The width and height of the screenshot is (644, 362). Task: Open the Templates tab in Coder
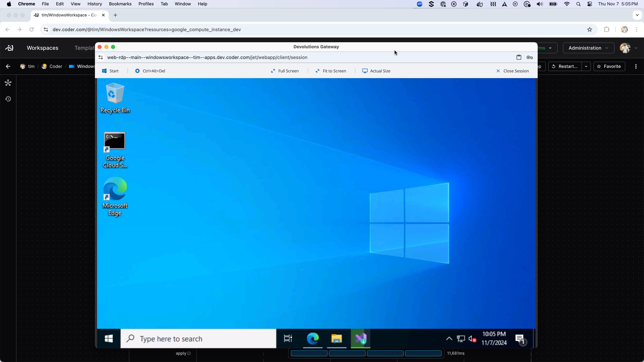point(85,48)
